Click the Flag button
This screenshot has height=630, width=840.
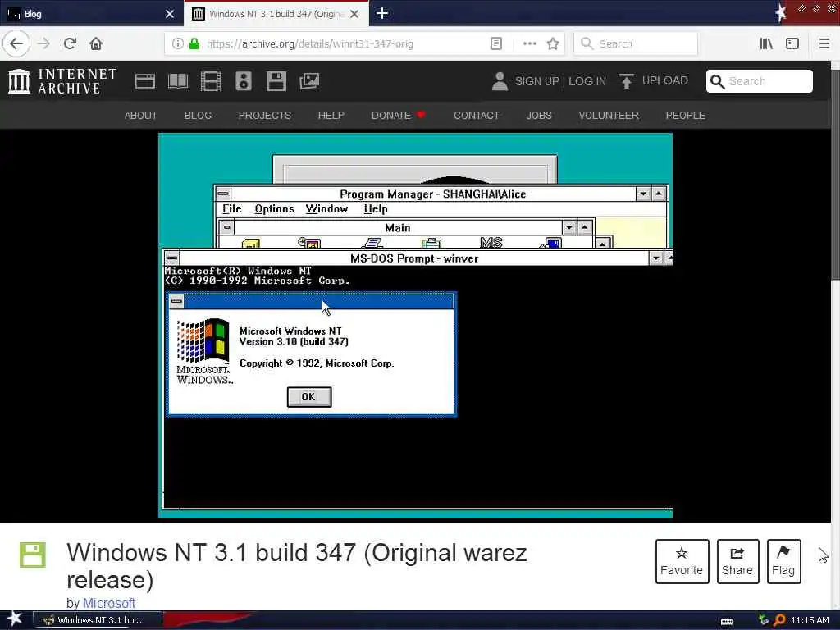pos(783,561)
